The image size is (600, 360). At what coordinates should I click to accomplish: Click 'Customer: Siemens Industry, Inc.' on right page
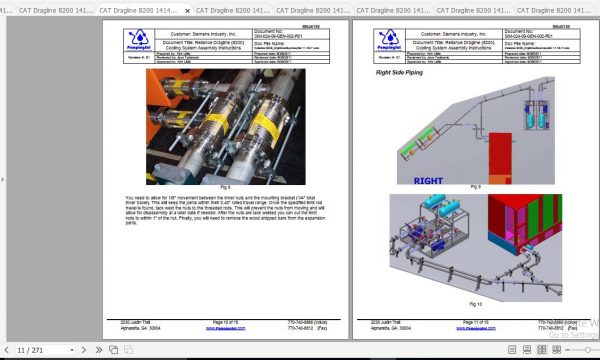453,34
